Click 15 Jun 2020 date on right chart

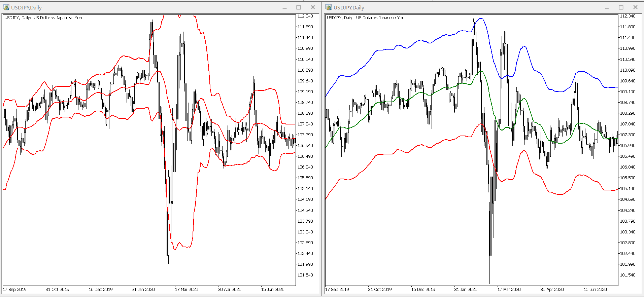pos(595,289)
